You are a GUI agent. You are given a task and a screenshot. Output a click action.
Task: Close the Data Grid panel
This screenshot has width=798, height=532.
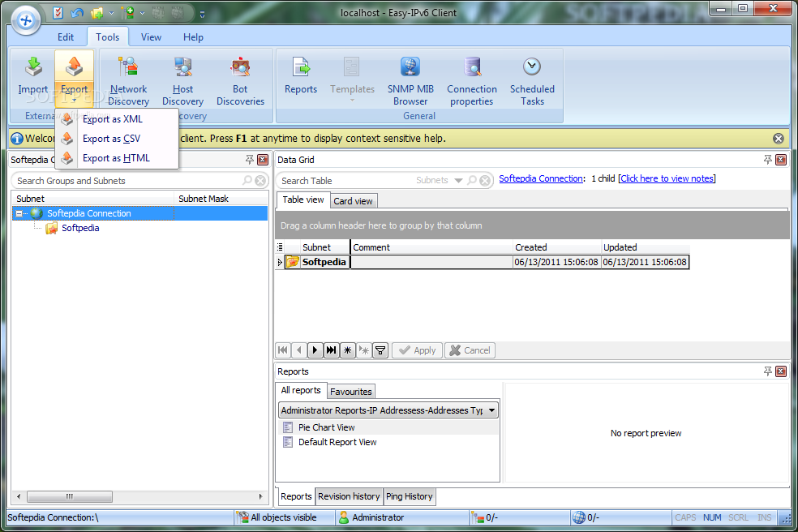781,160
